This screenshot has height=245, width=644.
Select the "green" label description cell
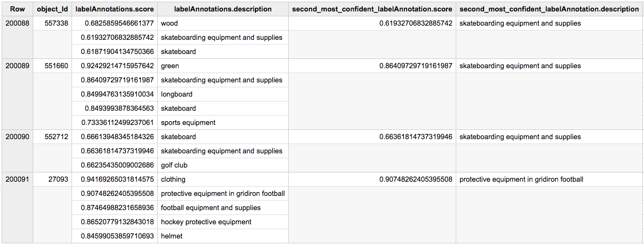pos(170,66)
